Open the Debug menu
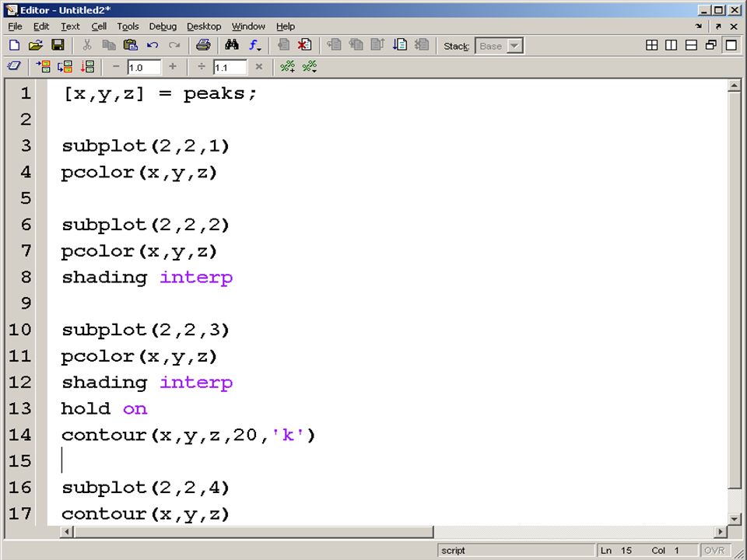Viewport: 747px width, 560px height. coord(163,26)
